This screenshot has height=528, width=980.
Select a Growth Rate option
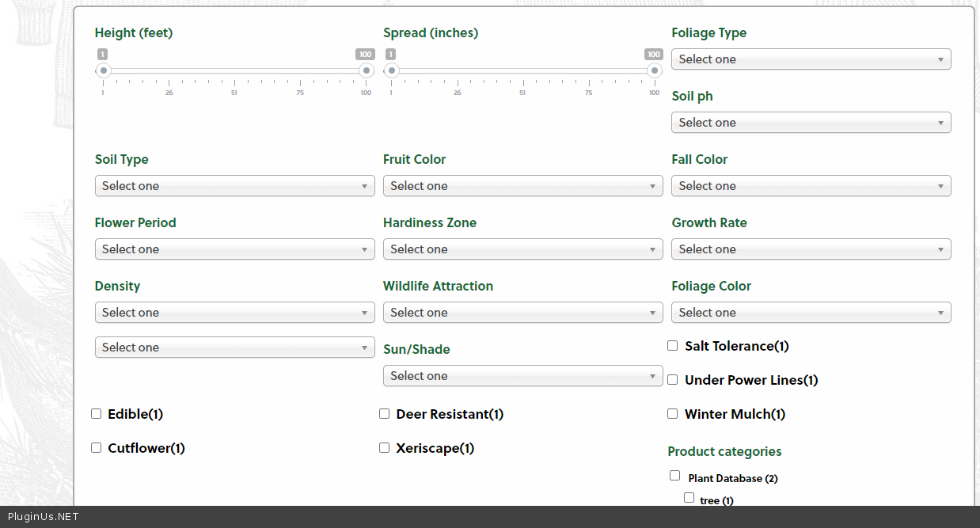[811, 249]
